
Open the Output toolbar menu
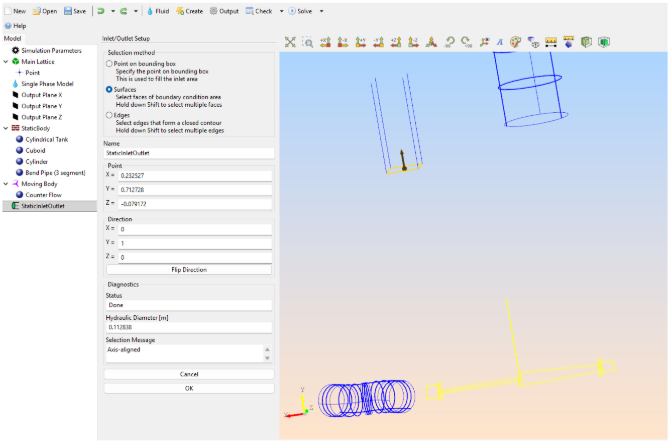click(x=224, y=10)
